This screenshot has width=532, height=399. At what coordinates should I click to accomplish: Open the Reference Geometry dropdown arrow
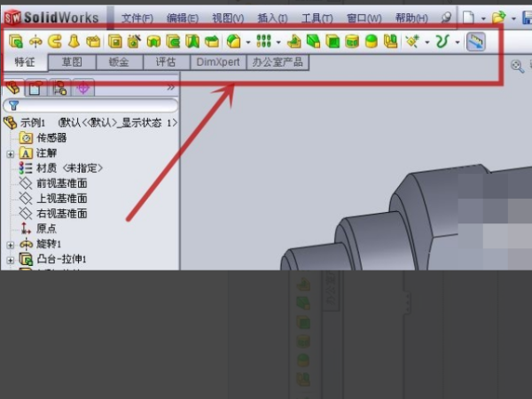[427, 43]
